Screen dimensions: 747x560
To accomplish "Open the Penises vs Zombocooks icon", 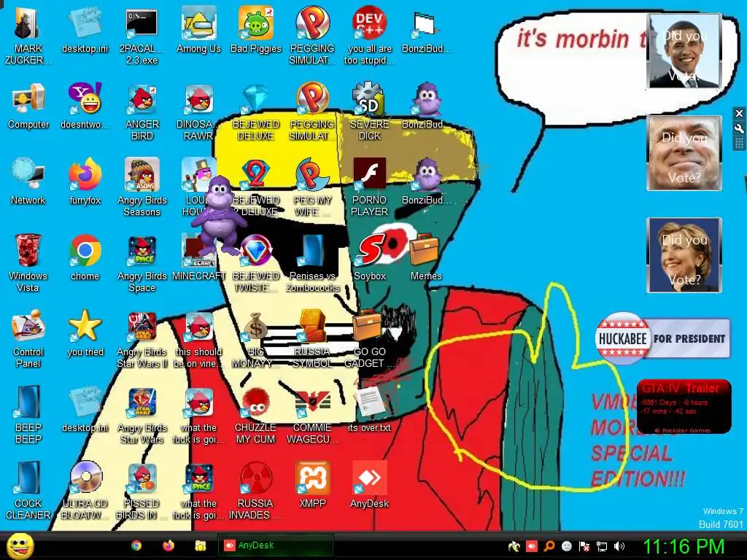I will pyautogui.click(x=312, y=262).
